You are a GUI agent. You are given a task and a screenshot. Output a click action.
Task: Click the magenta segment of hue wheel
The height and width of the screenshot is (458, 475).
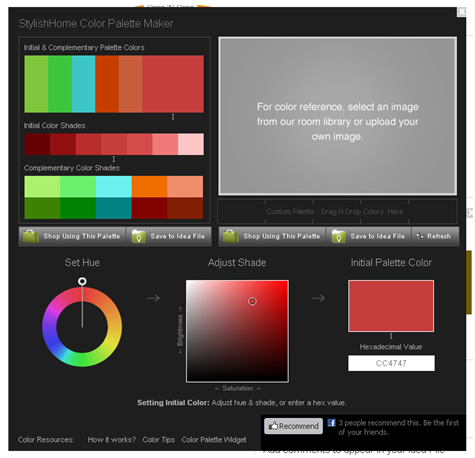pyautogui.click(x=53, y=309)
